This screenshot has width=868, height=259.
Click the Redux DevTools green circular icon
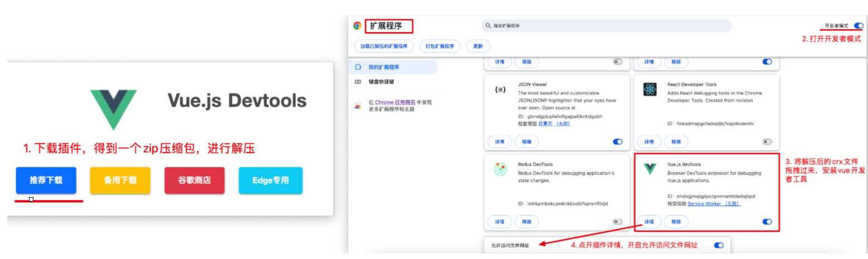point(500,170)
